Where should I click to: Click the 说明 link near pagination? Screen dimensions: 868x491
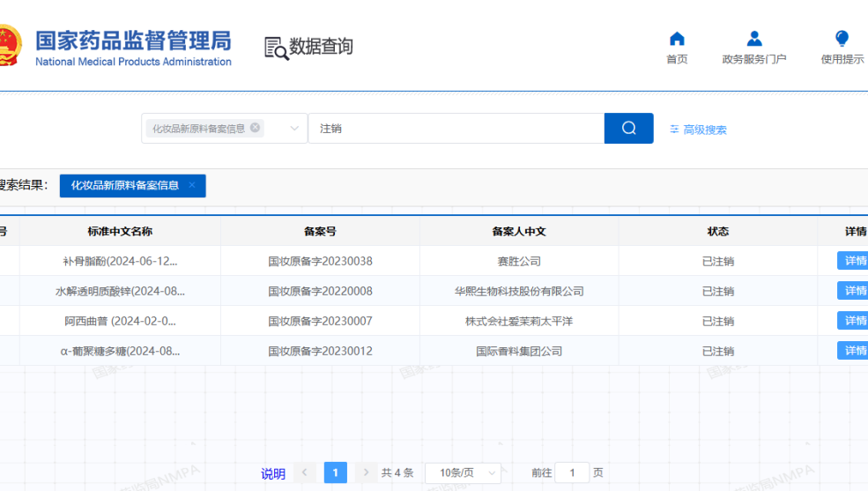[x=273, y=474]
